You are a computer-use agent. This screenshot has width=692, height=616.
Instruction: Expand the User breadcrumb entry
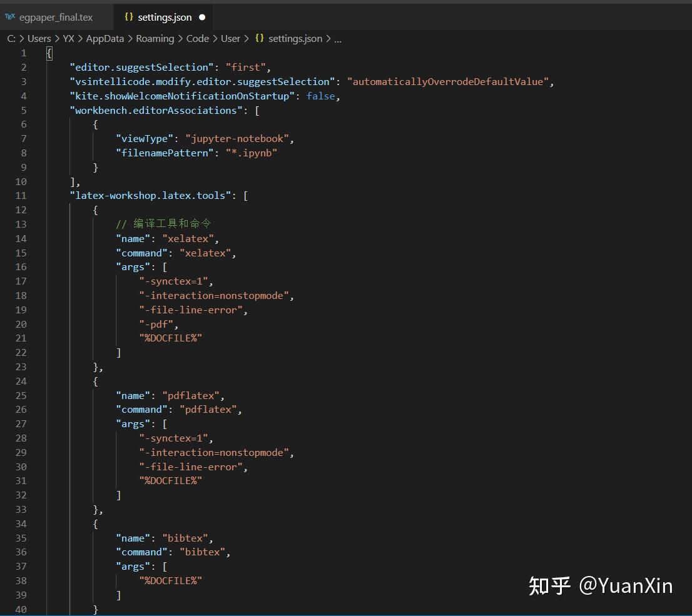pyautogui.click(x=230, y=38)
